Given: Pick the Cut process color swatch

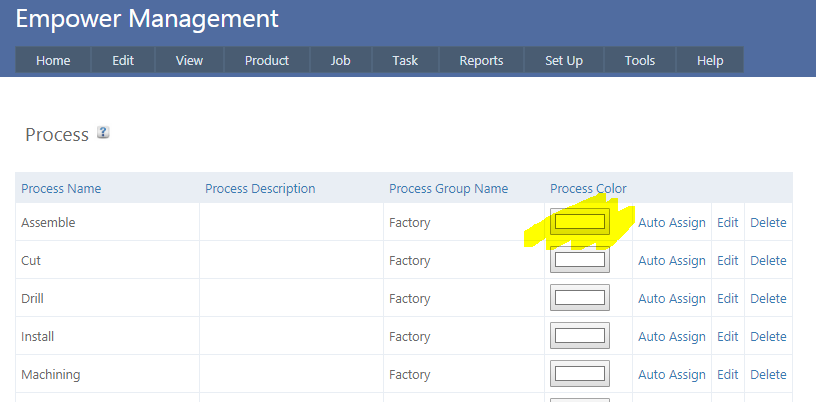Looking at the screenshot, I should 580,260.
